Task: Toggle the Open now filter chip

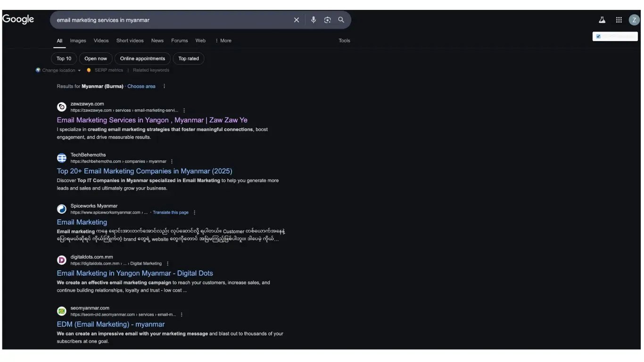Action: pos(96,58)
